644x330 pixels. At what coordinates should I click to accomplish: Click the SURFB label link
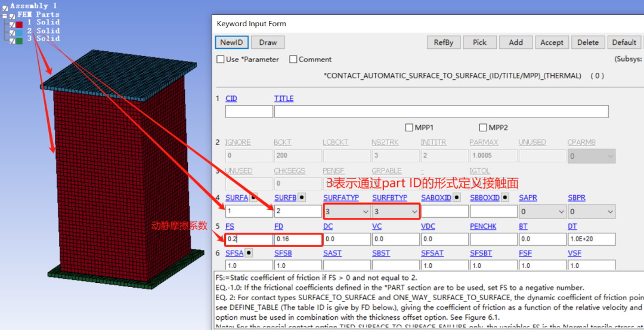click(x=286, y=198)
